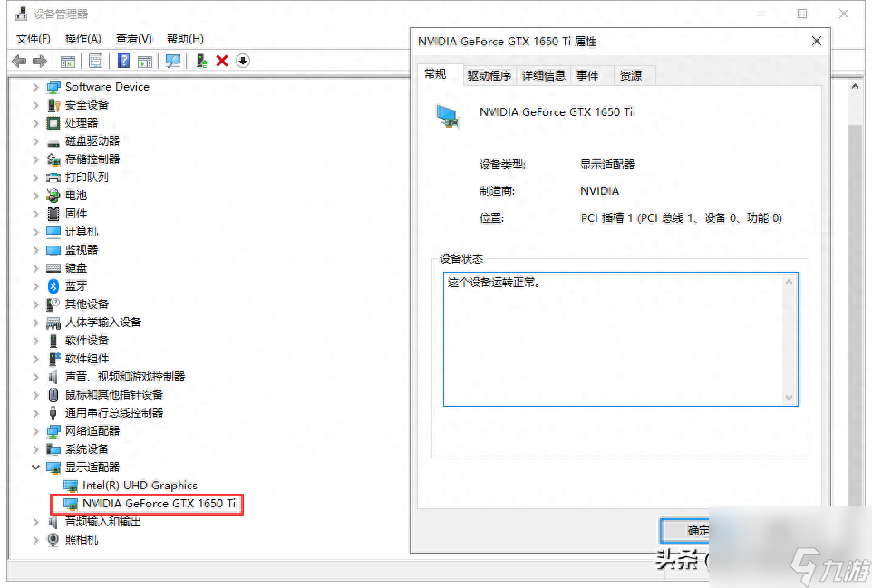
Task: Select the 通用串行总线控制器 USB icon
Action: (x=53, y=413)
